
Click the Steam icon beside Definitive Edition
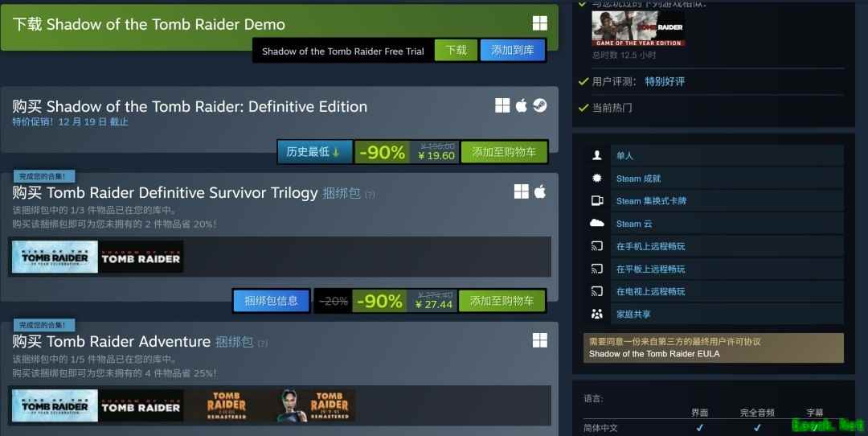(x=540, y=105)
